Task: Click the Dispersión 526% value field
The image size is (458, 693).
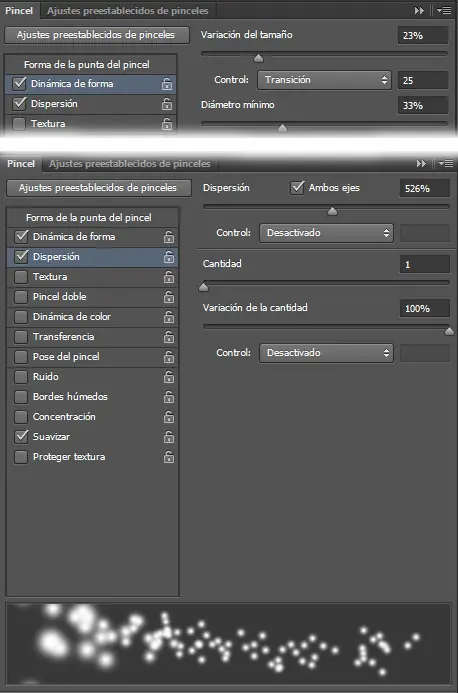Action: [x=424, y=188]
